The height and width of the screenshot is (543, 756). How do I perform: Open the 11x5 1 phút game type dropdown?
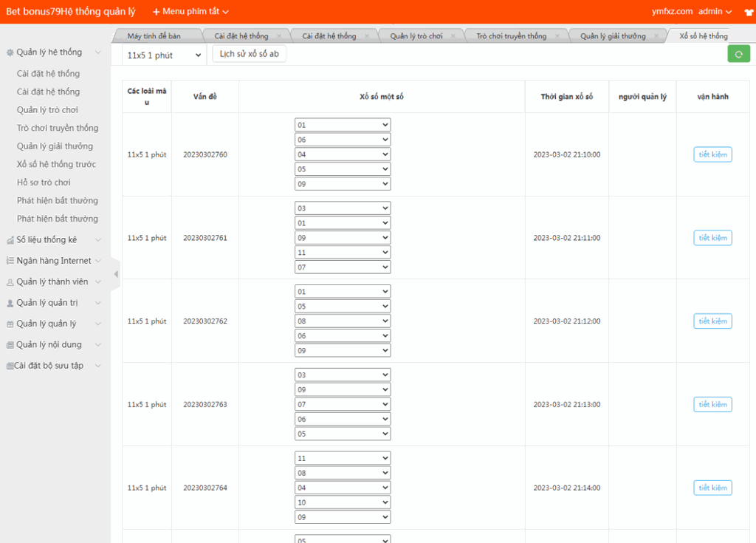pos(164,55)
